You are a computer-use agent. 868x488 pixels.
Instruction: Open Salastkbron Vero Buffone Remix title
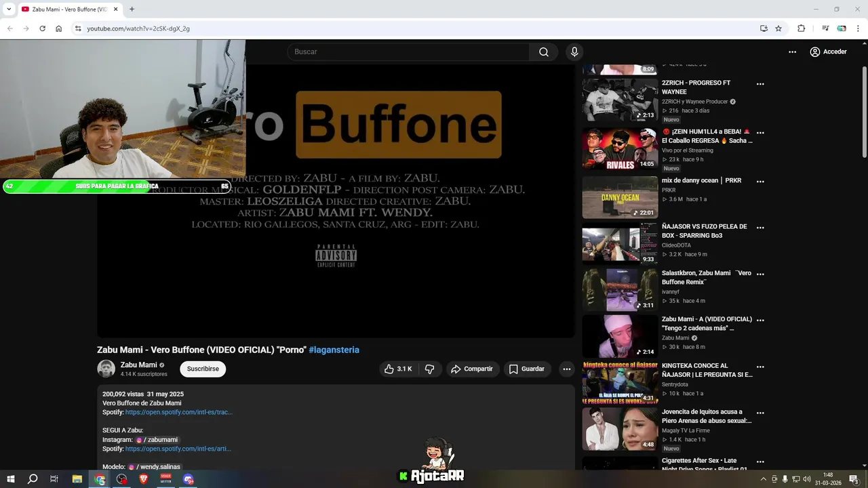pyautogui.click(x=707, y=277)
